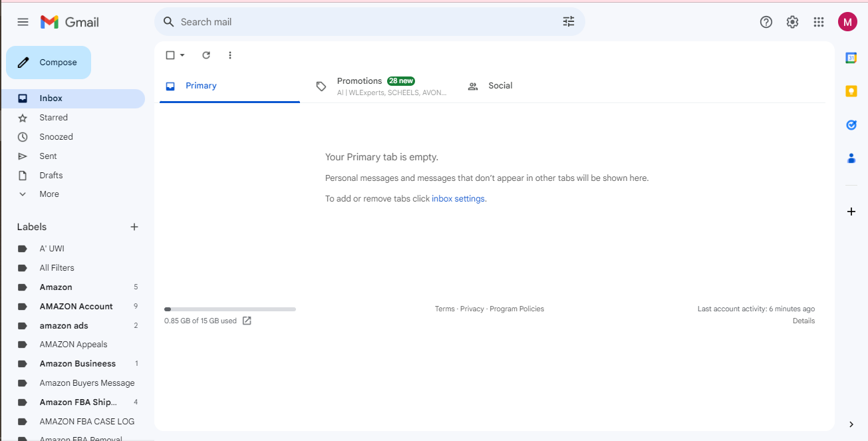Screen dimensions: 868x441
Task: Open the Privacy link
Action: click(x=472, y=309)
